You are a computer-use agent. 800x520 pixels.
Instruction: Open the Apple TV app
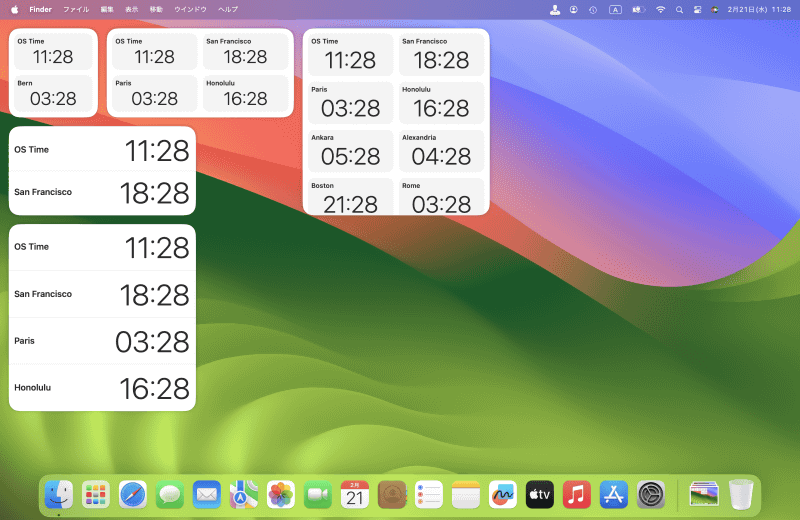pyautogui.click(x=540, y=494)
